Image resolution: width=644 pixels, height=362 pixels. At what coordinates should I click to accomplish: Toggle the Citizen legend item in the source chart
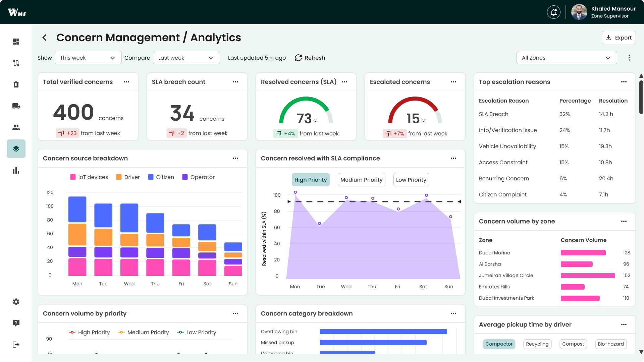pos(161,177)
